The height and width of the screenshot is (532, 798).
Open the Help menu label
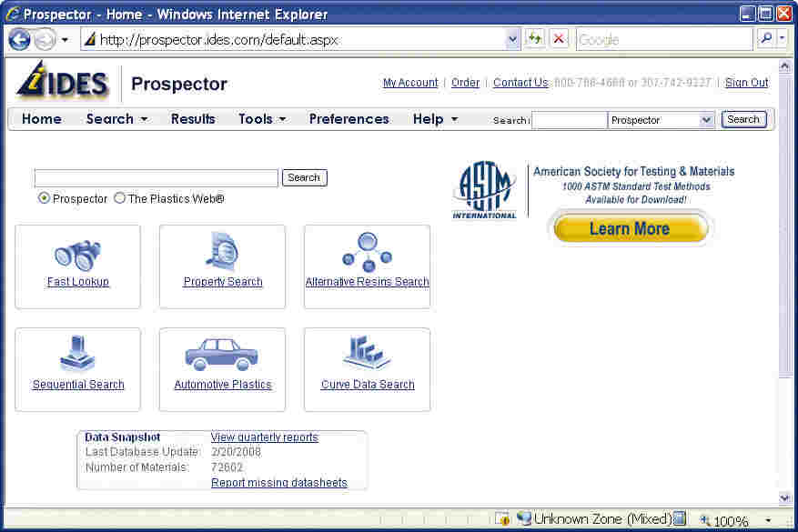(x=428, y=119)
